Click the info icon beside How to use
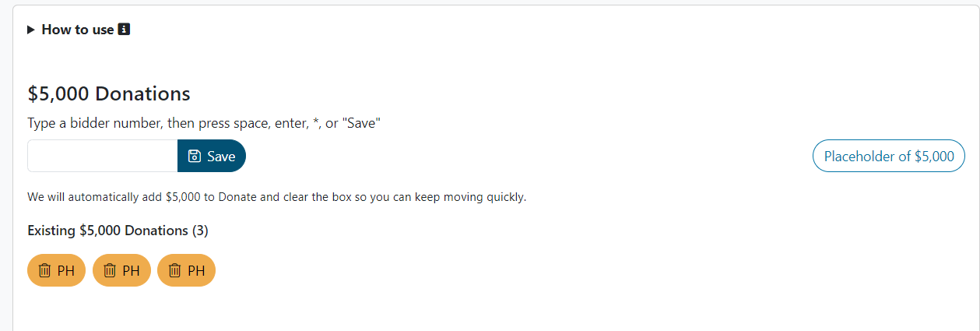The width and height of the screenshot is (980, 331). [124, 30]
